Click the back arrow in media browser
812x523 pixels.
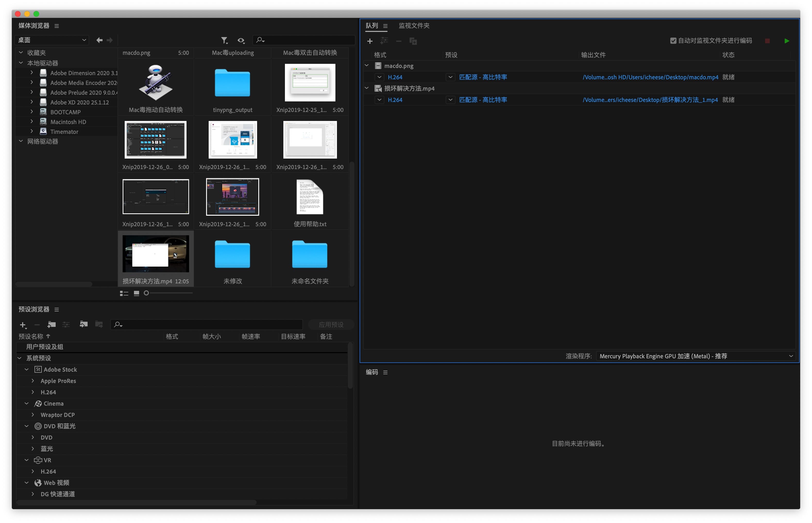[99, 40]
